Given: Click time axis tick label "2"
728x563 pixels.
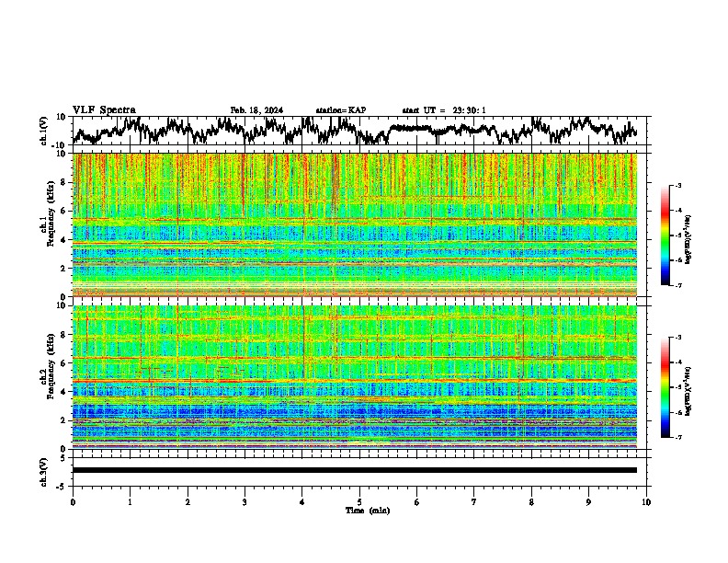Looking at the screenshot, I should click(x=188, y=502).
